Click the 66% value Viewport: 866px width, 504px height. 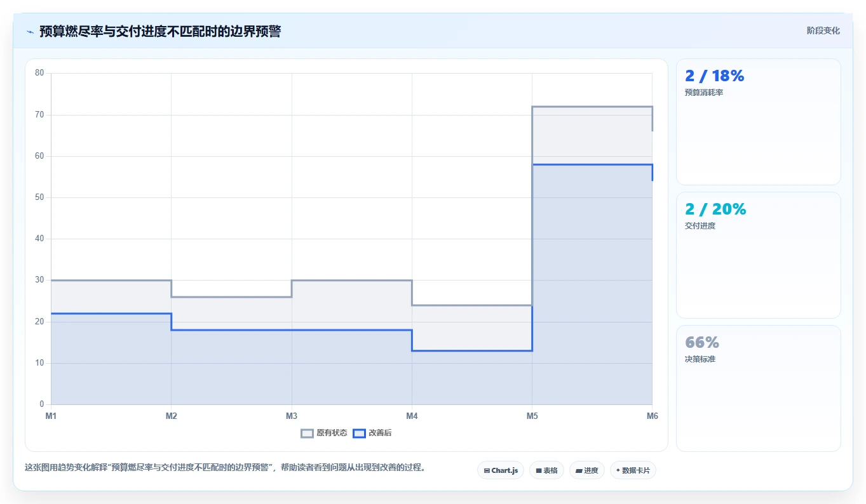click(702, 343)
